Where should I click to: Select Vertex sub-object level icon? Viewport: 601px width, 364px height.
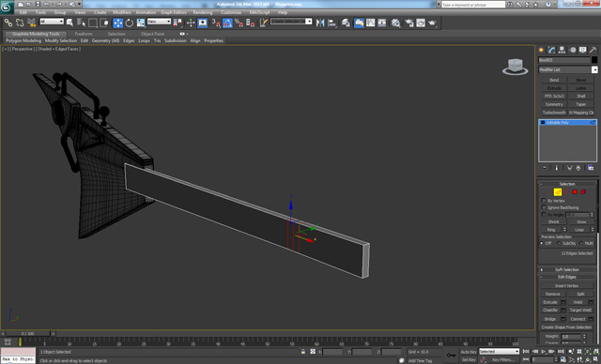tap(548, 191)
